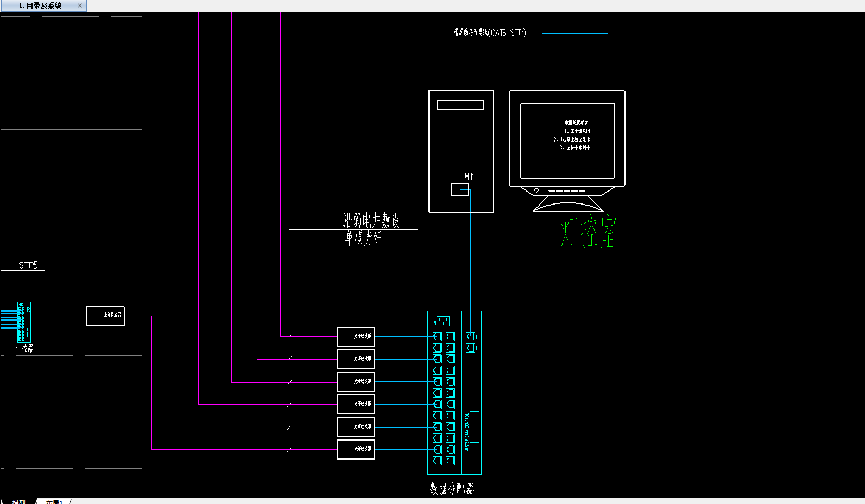Select the topmost 光纤收发器 box in the stack
This screenshot has height=504, width=865.
[x=356, y=336]
